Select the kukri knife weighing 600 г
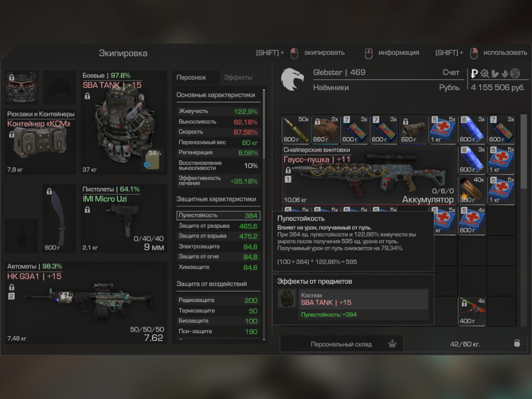 point(59,218)
